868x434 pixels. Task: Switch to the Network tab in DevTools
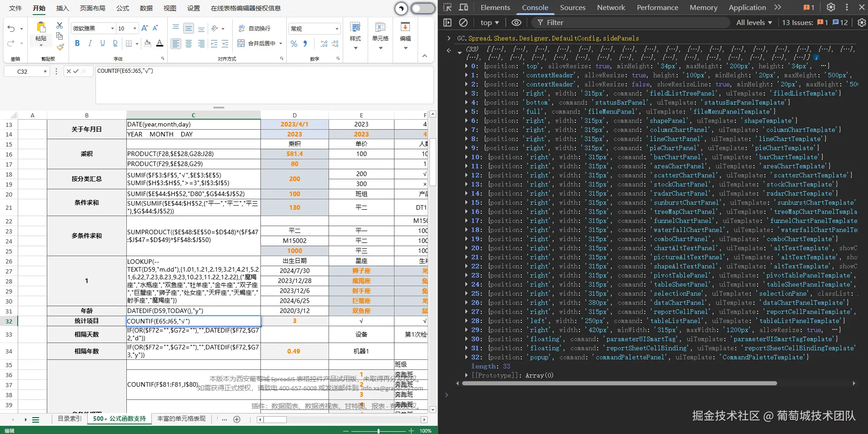click(611, 7)
